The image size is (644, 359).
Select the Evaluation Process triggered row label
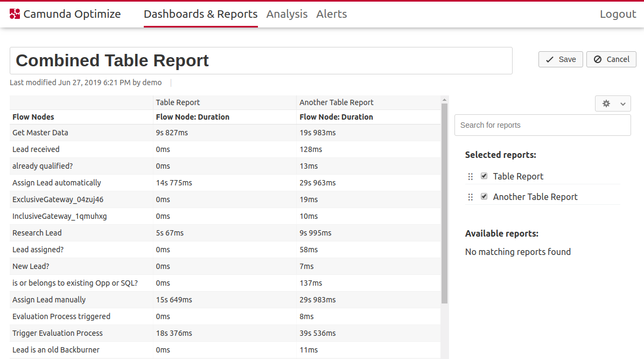(61, 316)
